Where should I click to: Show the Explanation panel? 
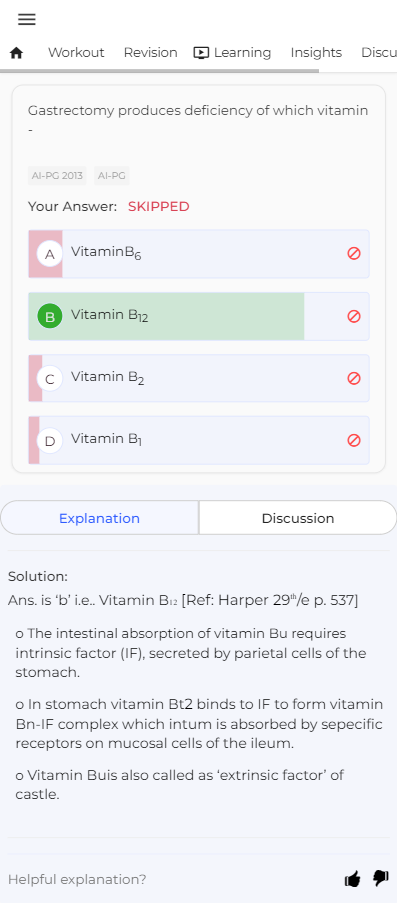point(100,518)
